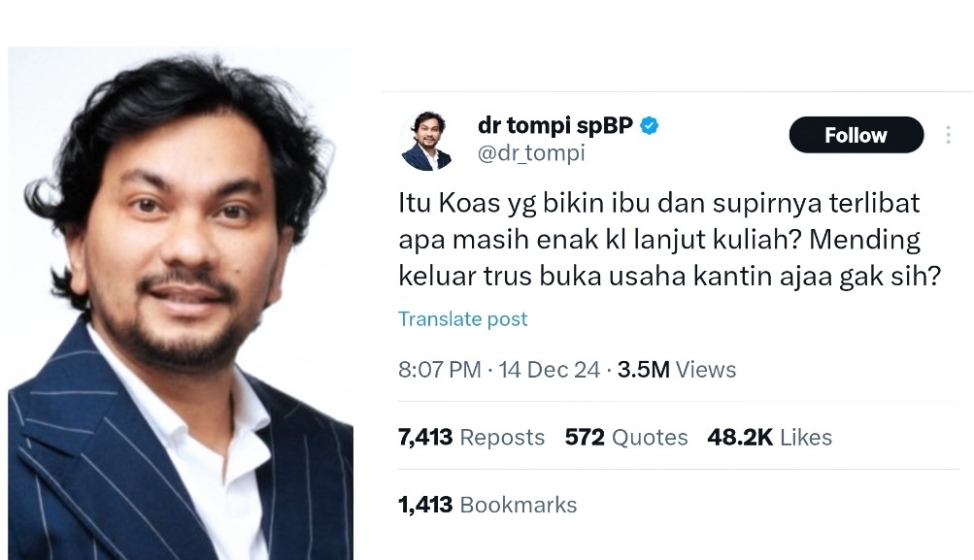The height and width of the screenshot is (560, 974).
Task: Open dr tompi's profile avatar
Action: [426, 141]
